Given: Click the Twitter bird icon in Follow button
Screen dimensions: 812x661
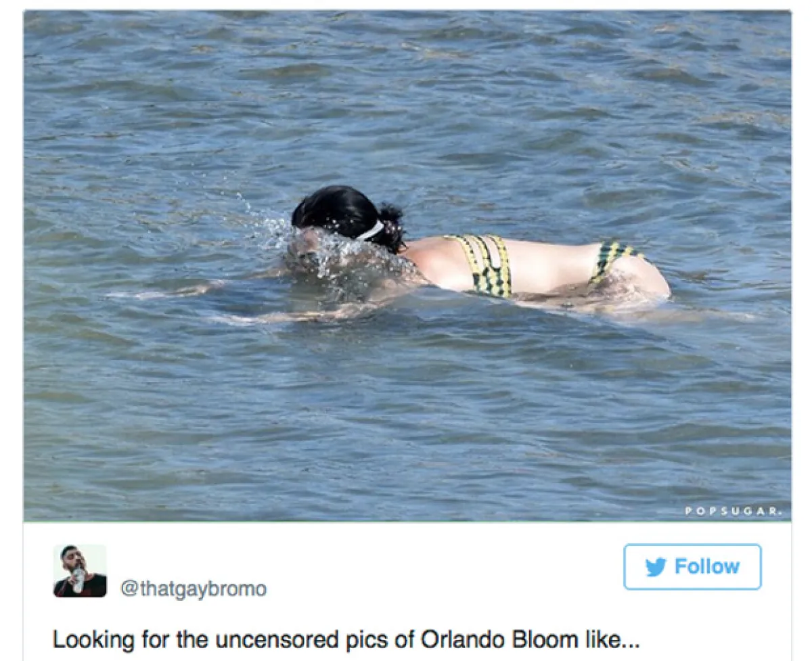Looking at the screenshot, I should tap(656, 567).
